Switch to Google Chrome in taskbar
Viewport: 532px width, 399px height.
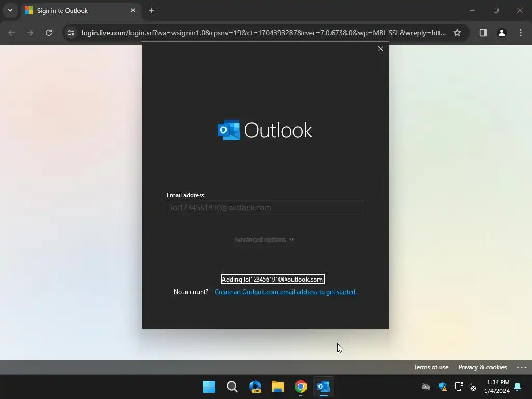tap(301, 387)
